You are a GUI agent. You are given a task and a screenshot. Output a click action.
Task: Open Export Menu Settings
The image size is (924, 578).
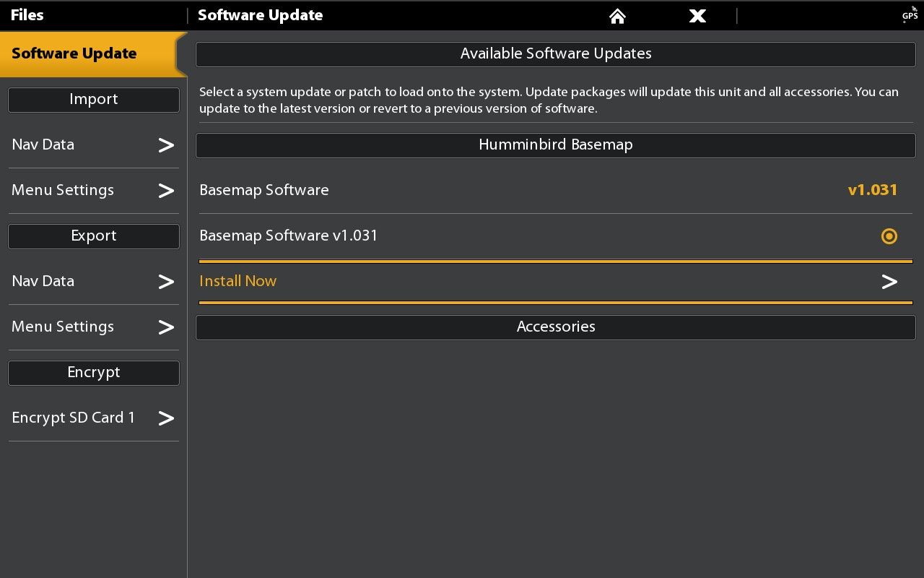(x=94, y=327)
